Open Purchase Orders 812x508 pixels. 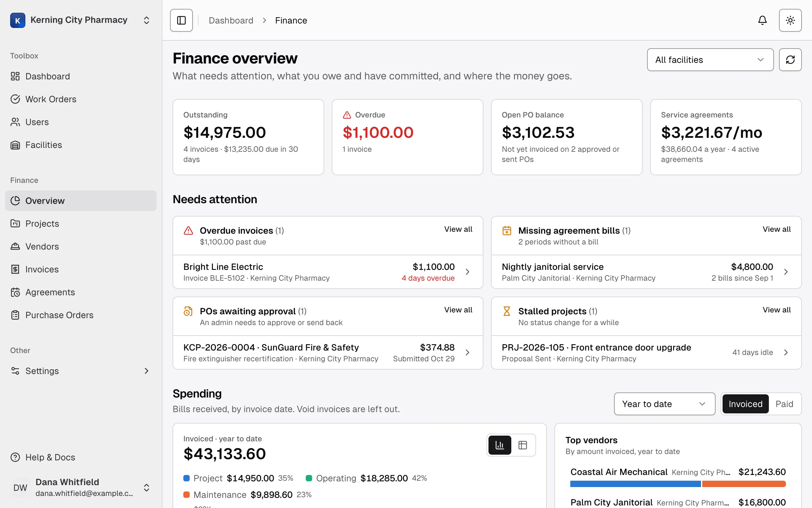click(x=81, y=315)
